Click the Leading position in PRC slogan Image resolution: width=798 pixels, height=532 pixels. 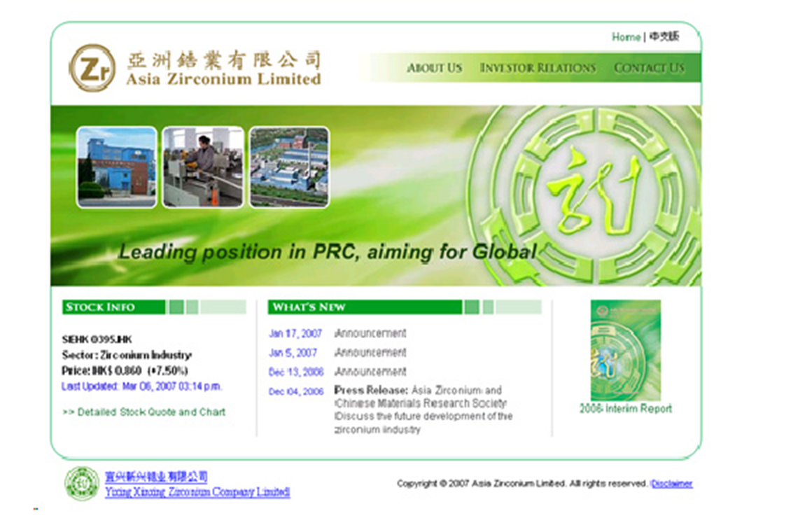(x=328, y=252)
